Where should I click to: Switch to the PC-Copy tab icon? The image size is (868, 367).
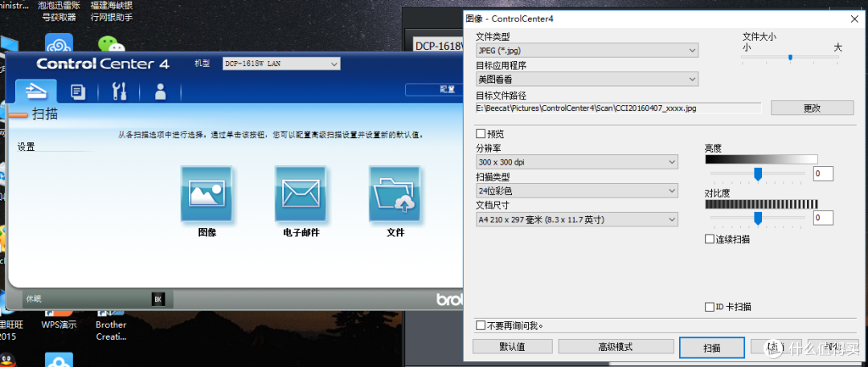point(78,92)
